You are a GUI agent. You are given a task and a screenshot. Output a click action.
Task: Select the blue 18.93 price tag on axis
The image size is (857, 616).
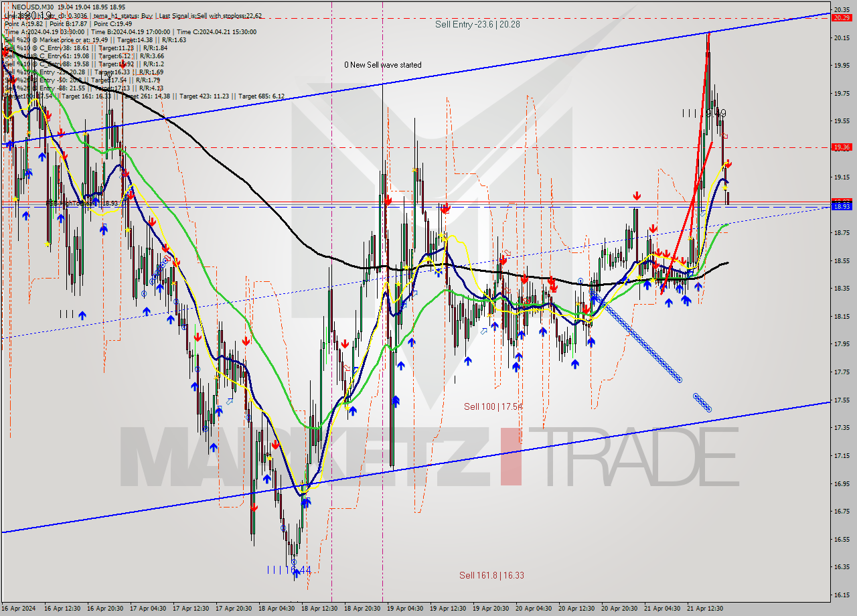pos(841,207)
